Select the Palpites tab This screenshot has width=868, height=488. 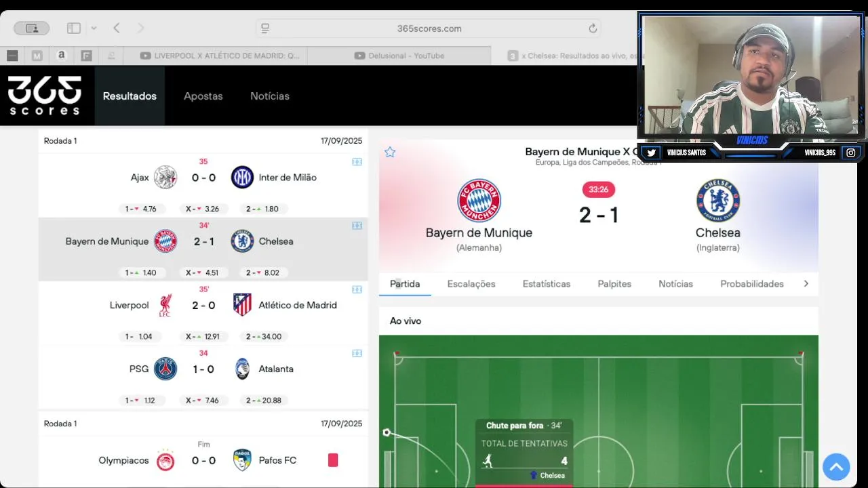tap(614, 284)
